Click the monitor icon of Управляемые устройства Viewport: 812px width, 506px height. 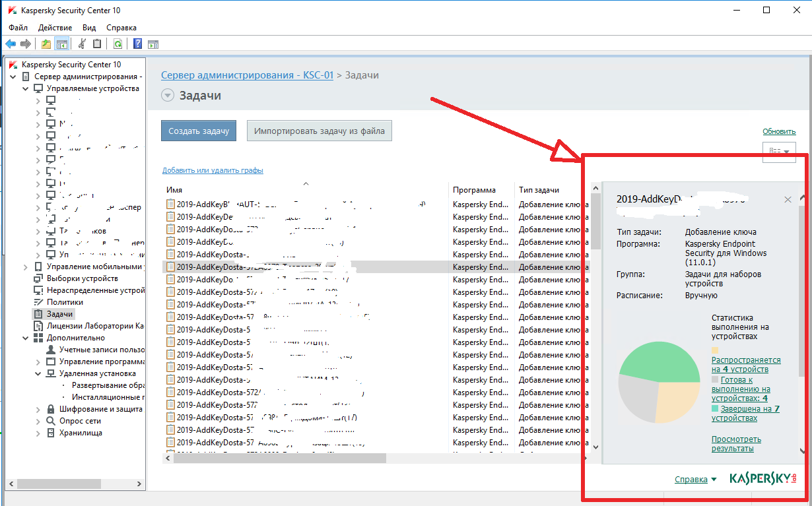pyautogui.click(x=38, y=88)
